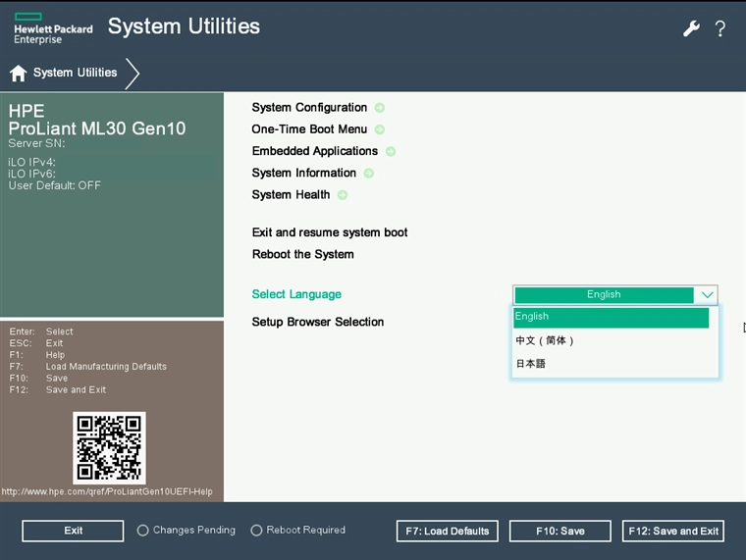Open System Information

point(304,173)
